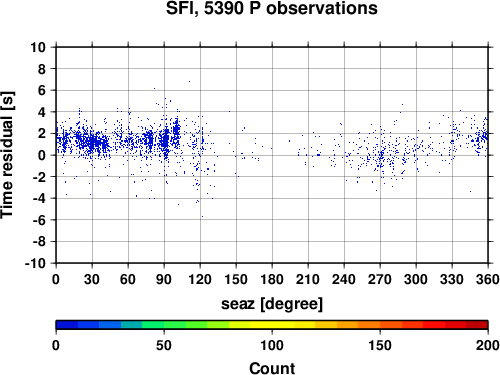
Task: Click the seaz [degree] axis label
Action: click(272, 304)
